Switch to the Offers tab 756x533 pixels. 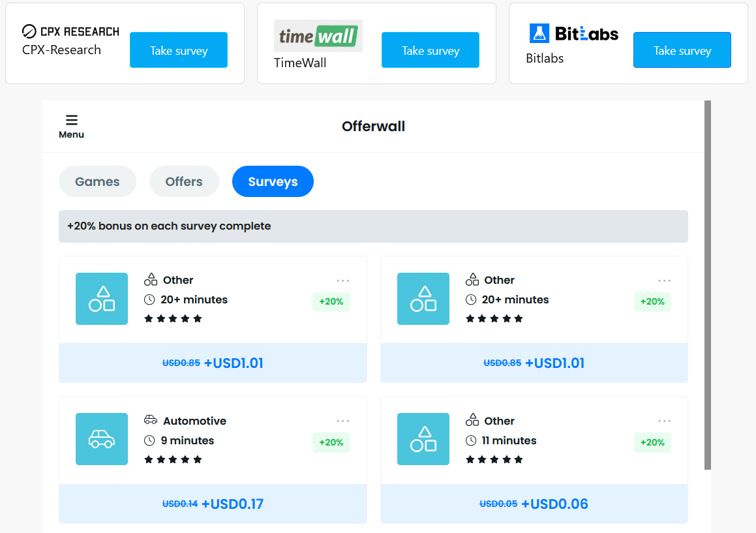(184, 181)
